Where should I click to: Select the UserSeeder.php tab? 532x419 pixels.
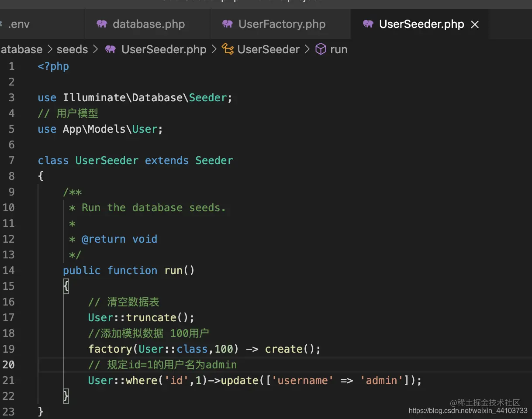[421, 24]
